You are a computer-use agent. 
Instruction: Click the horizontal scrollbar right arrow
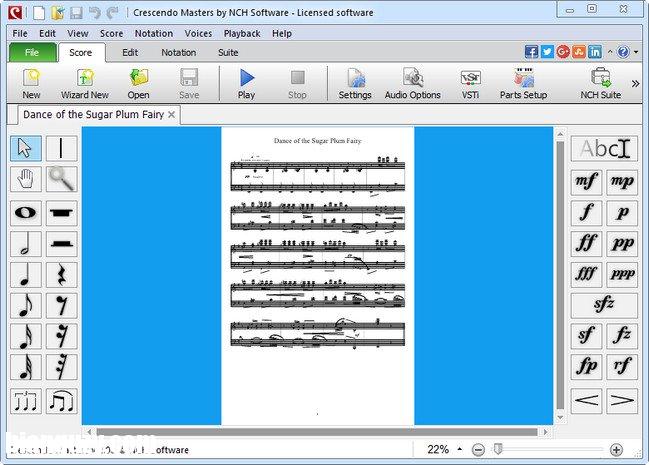(546, 432)
